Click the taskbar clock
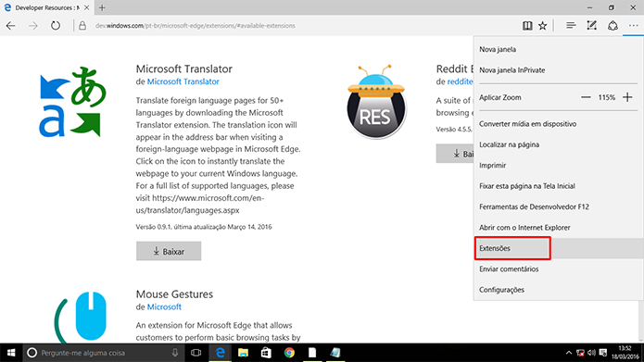This screenshot has width=644, height=362. click(x=625, y=353)
